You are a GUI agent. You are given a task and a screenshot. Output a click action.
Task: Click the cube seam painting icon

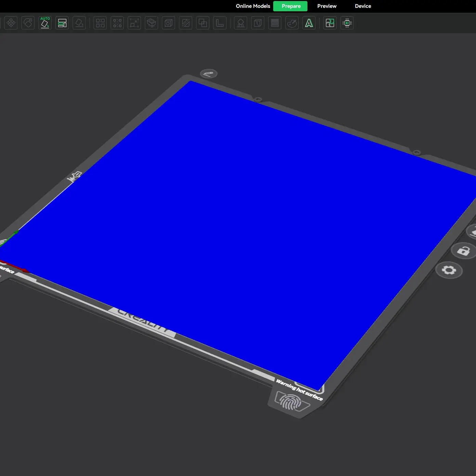click(x=258, y=23)
